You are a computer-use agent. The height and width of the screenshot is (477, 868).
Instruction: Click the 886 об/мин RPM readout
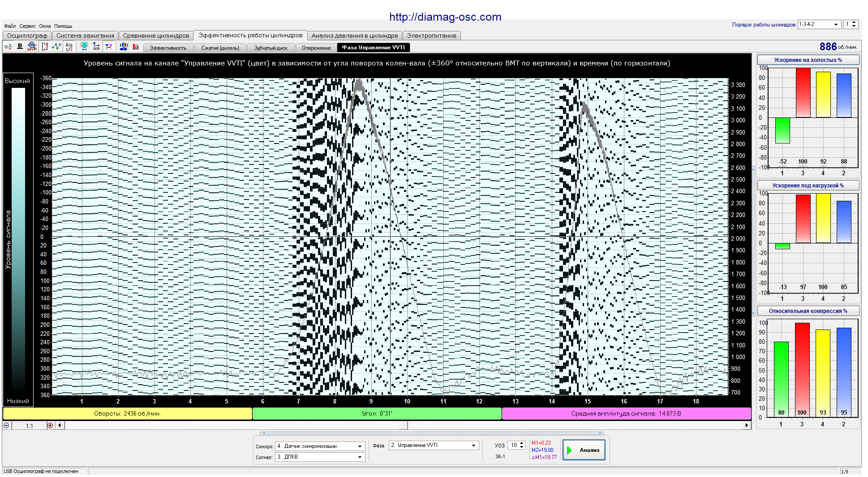click(x=838, y=47)
